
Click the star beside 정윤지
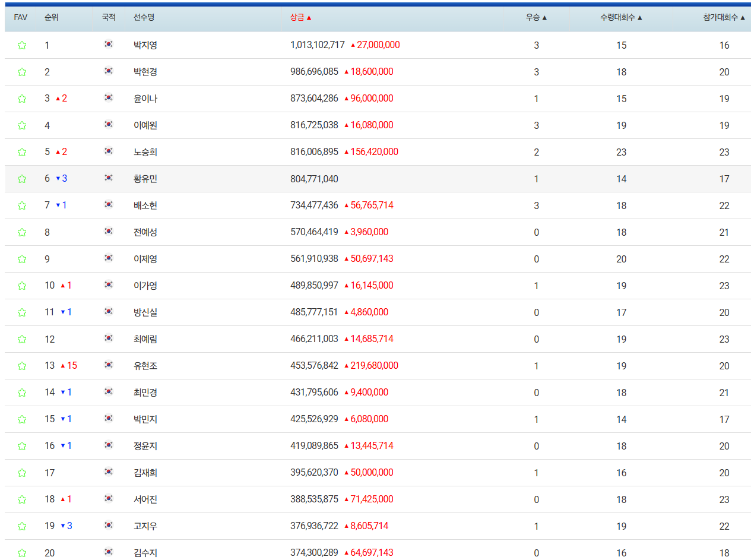coord(22,446)
